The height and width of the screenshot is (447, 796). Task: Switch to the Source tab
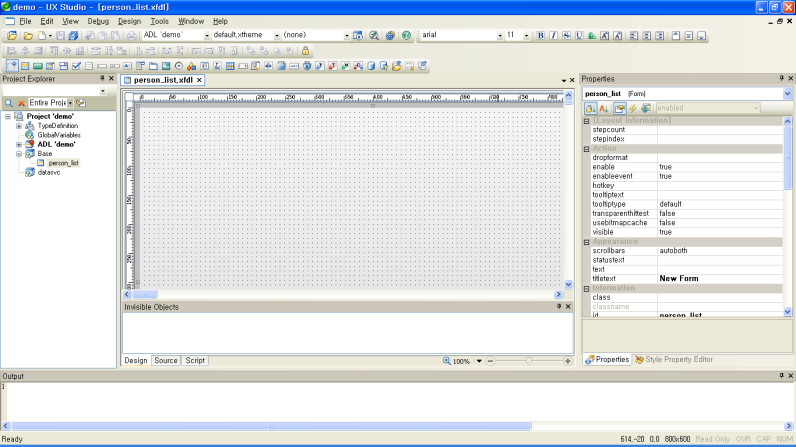166,361
